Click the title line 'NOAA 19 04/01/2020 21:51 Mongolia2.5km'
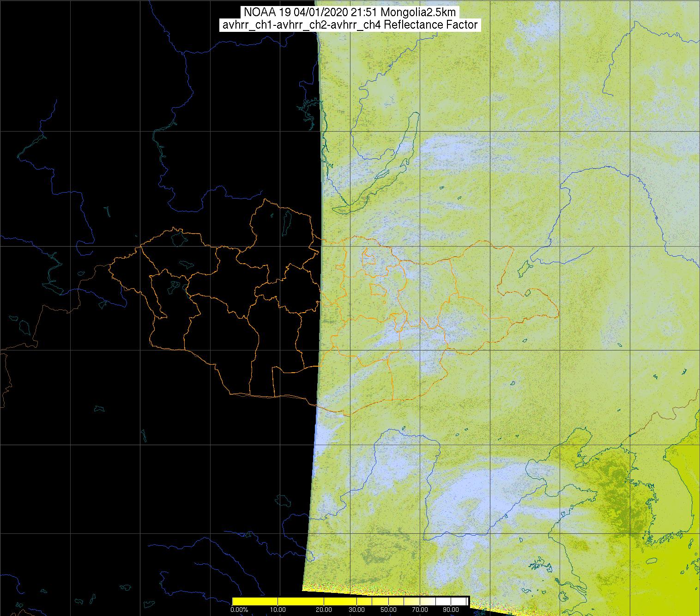700x616 pixels. pyautogui.click(x=350, y=12)
